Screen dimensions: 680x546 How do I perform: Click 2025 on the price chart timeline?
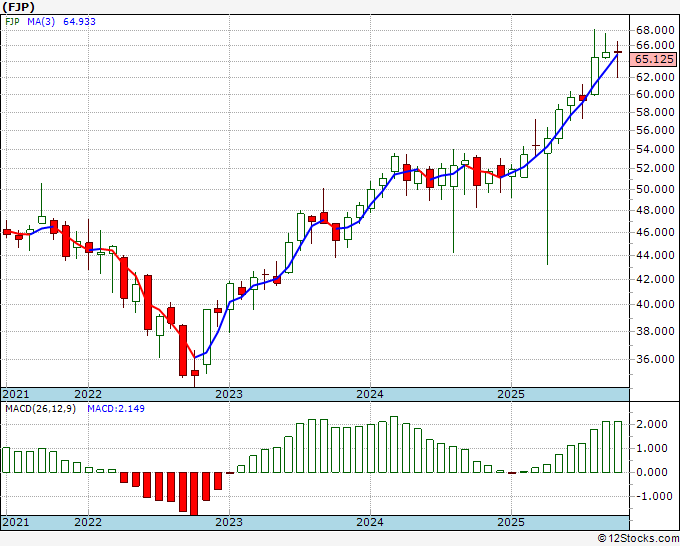(x=511, y=394)
